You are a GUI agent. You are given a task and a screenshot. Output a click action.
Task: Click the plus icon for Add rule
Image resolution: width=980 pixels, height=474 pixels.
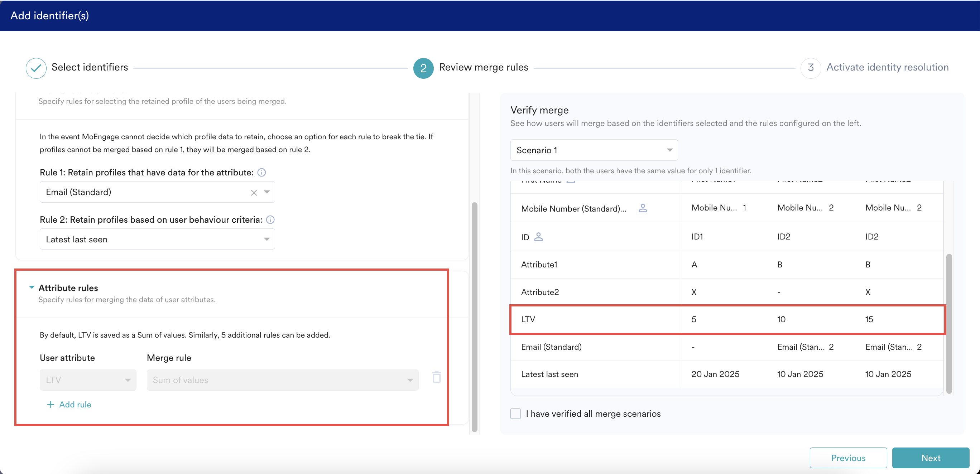pos(50,404)
